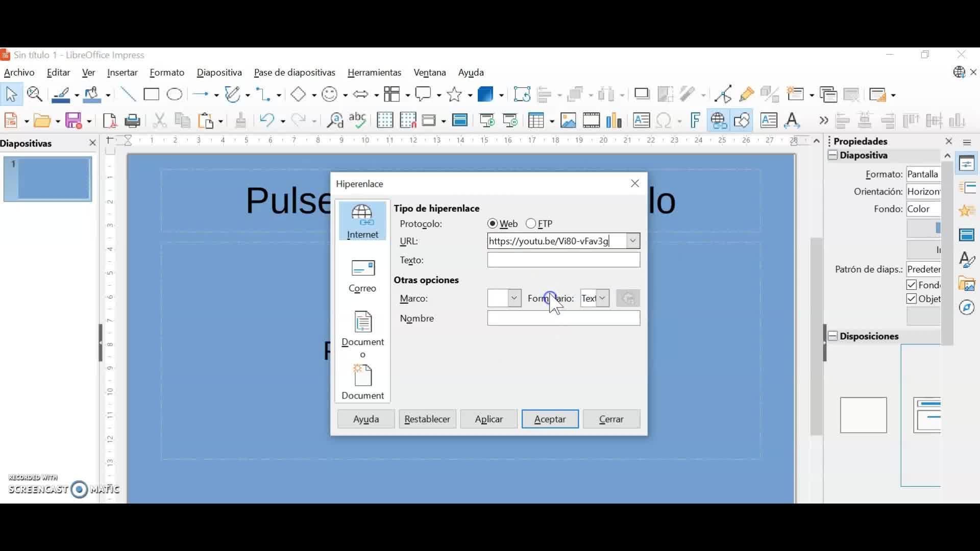Open the sidebar Gallery panel icon
This screenshot has height=551, width=980.
[967, 284]
